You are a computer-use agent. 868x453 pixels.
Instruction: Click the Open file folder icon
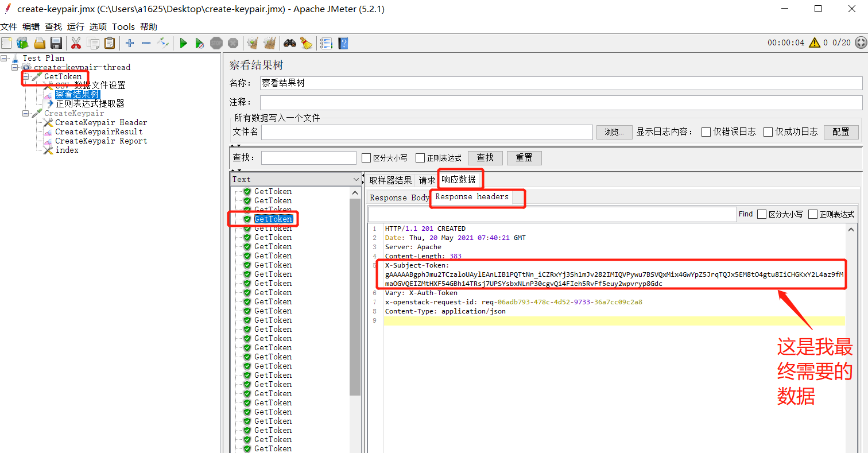click(x=39, y=43)
